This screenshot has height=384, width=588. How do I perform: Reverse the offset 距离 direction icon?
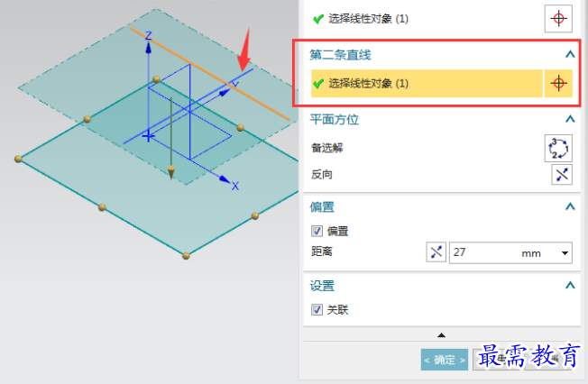click(436, 252)
